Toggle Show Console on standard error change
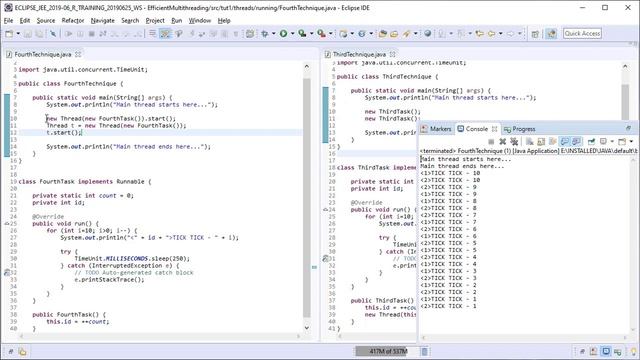Image resolution: width=640 pixels, height=360 pixels. (576, 141)
